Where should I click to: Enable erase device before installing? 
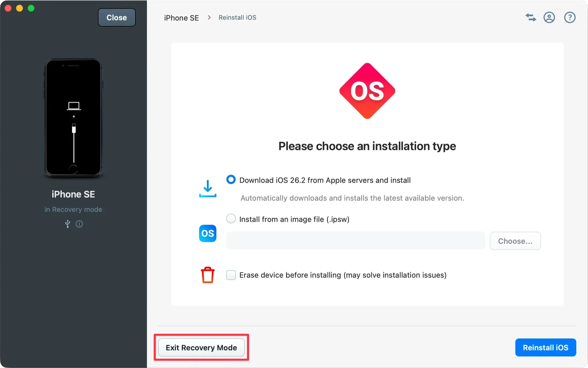tap(230, 275)
